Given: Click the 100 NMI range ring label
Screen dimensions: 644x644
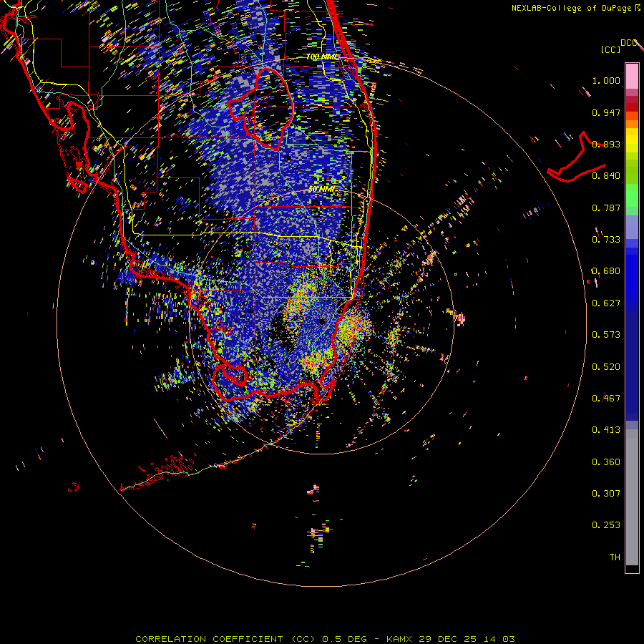Looking at the screenshot, I should [323, 57].
